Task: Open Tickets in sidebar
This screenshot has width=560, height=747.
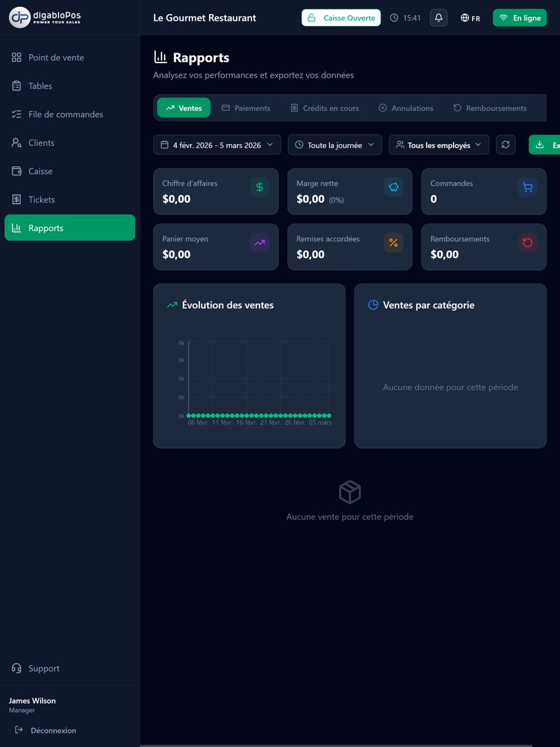Action: point(69,199)
